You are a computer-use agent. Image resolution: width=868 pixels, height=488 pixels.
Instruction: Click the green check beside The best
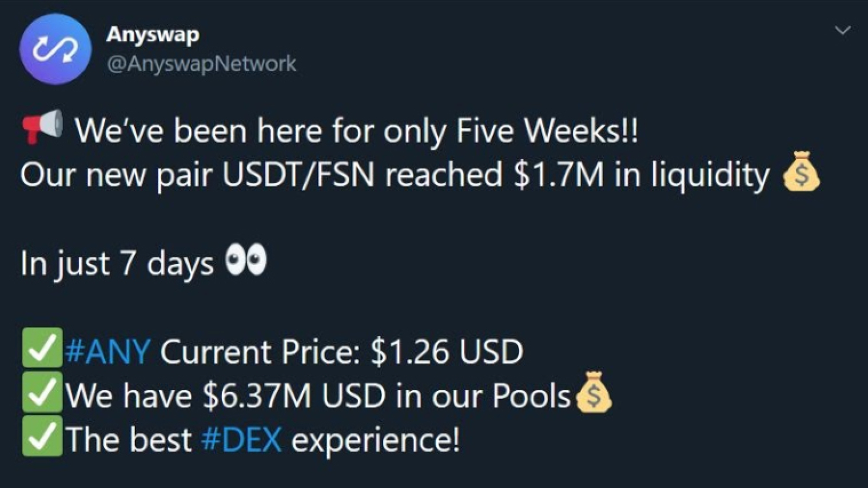coord(42,436)
